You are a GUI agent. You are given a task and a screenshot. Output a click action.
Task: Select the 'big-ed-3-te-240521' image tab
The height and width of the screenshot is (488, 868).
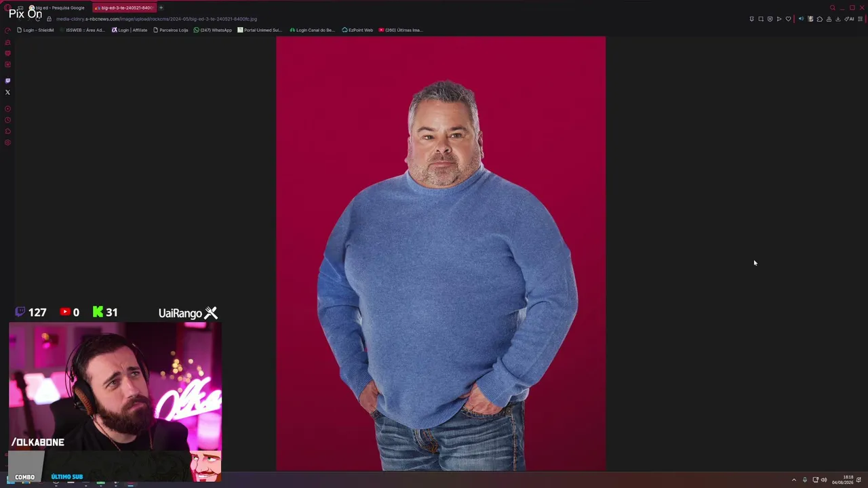(x=123, y=8)
